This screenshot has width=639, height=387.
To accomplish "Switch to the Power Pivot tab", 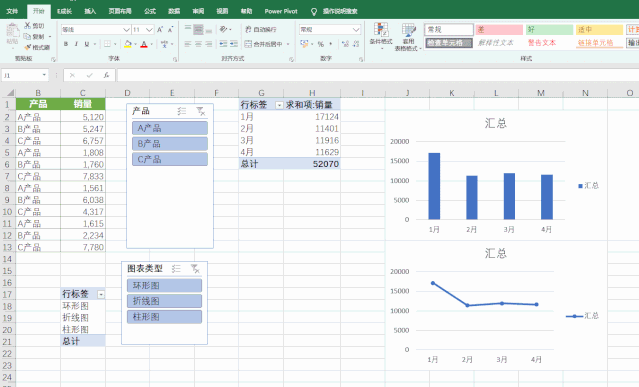I will (281, 11).
